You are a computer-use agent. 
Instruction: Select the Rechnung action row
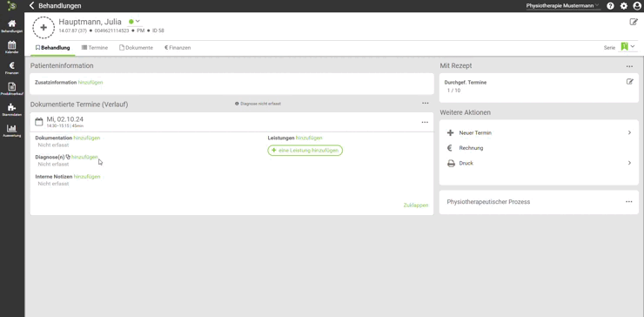[539, 148]
